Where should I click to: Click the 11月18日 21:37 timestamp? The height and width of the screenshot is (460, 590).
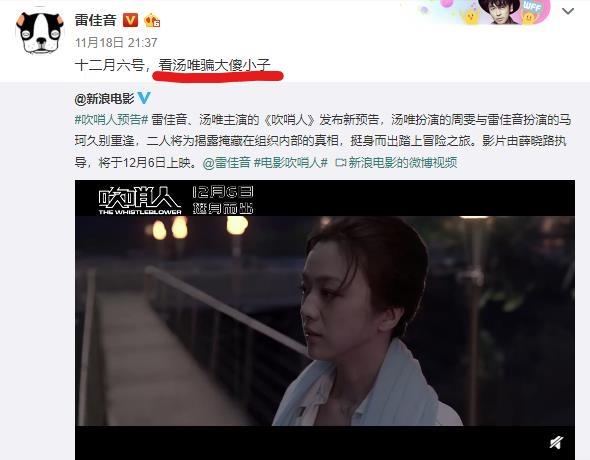[116, 43]
